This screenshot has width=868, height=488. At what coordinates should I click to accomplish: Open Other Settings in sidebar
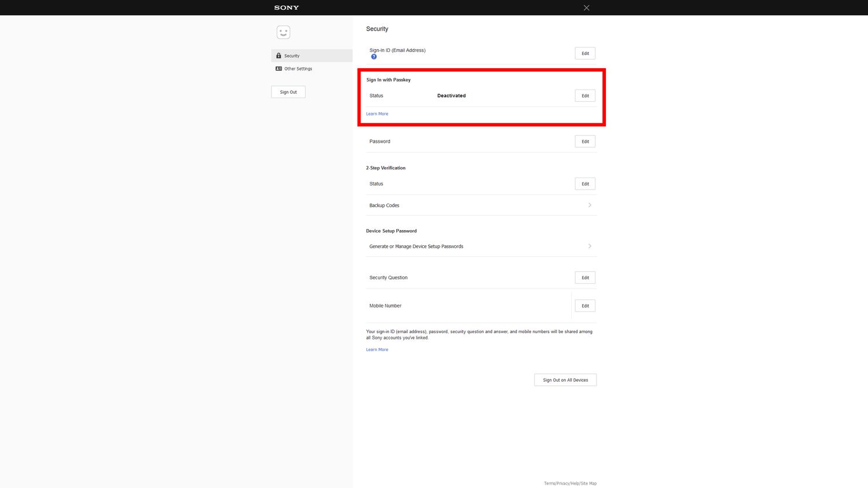(297, 69)
